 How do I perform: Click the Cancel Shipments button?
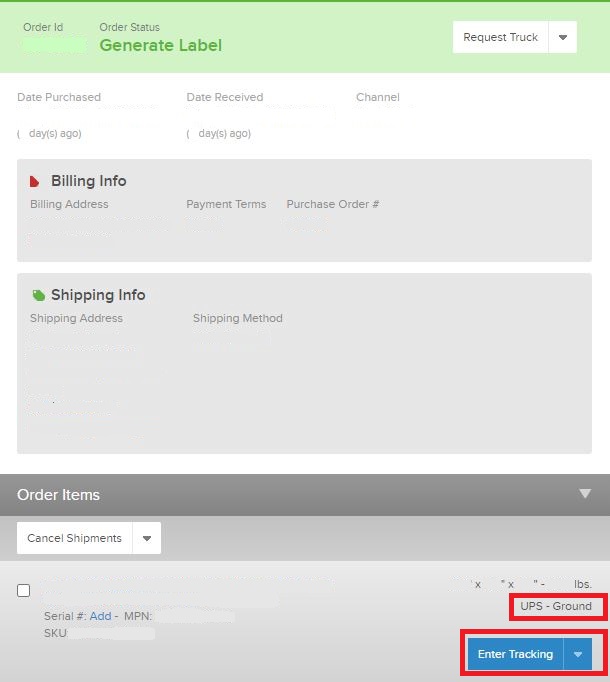click(x=74, y=538)
